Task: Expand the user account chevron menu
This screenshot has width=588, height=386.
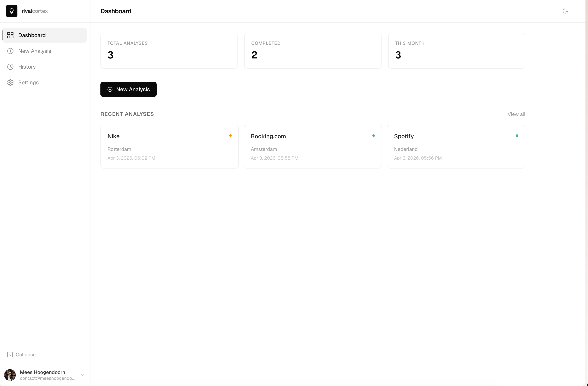Action: pos(83,375)
